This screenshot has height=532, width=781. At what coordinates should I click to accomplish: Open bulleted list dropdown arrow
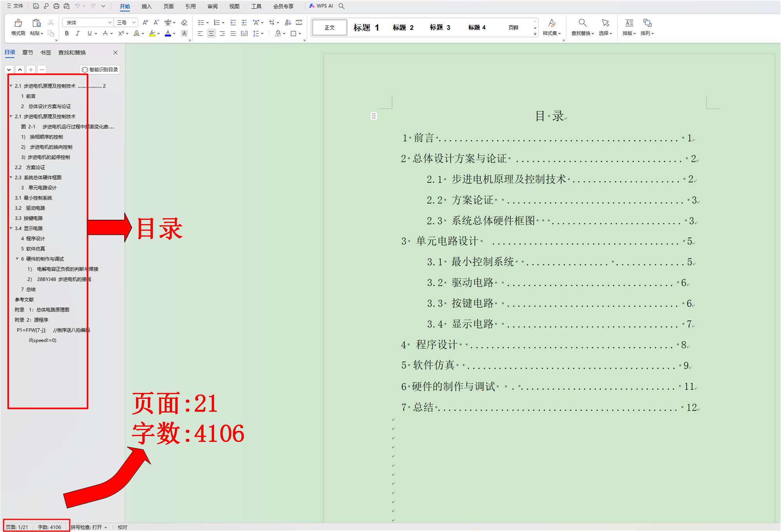(207, 23)
